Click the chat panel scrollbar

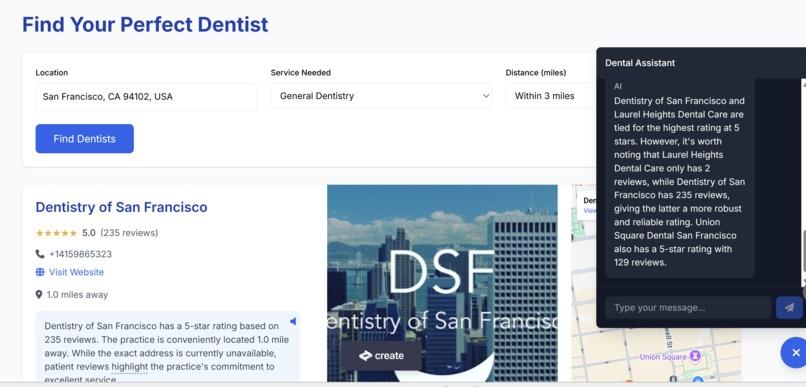[x=803, y=182]
